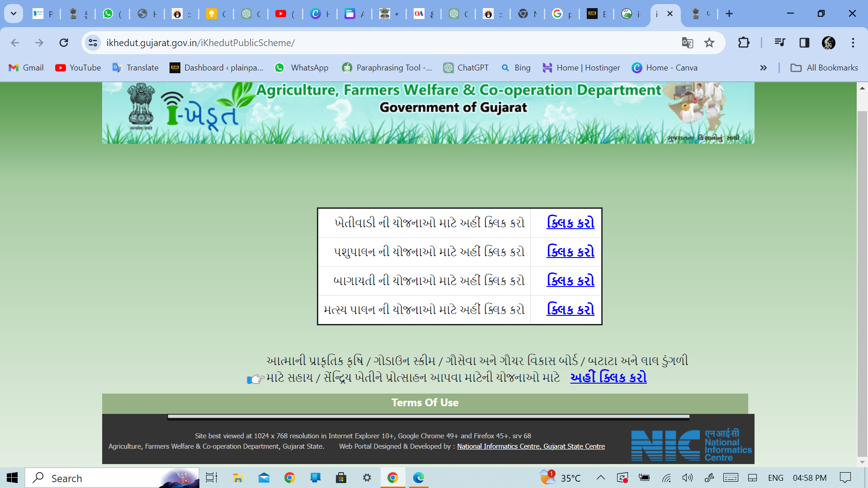Click the All Bookmarks dropdown expander
The width and height of the screenshot is (868, 488).
pyautogui.click(x=823, y=67)
